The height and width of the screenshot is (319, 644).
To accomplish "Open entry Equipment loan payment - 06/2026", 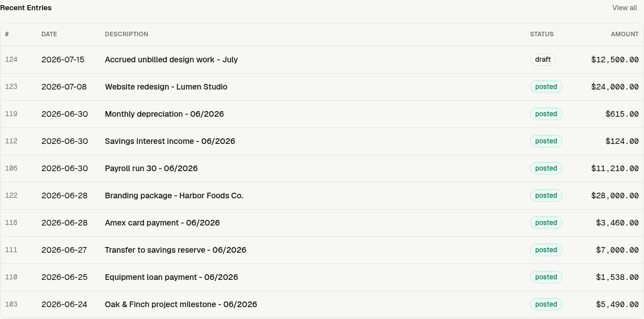I will tap(171, 277).
